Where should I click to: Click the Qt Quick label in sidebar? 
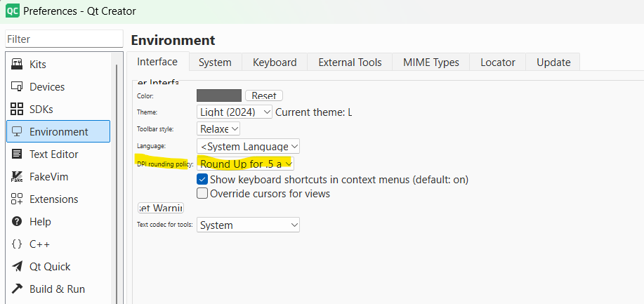(x=50, y=266)
